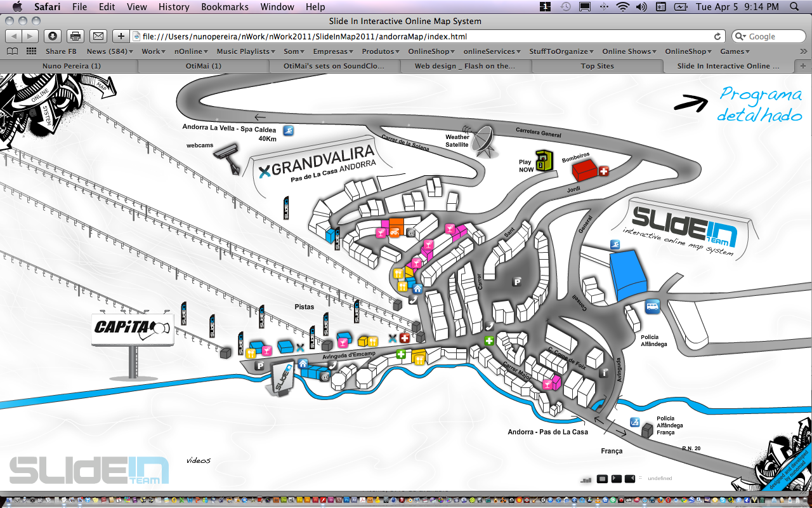Open the History menu

point(174,7)
